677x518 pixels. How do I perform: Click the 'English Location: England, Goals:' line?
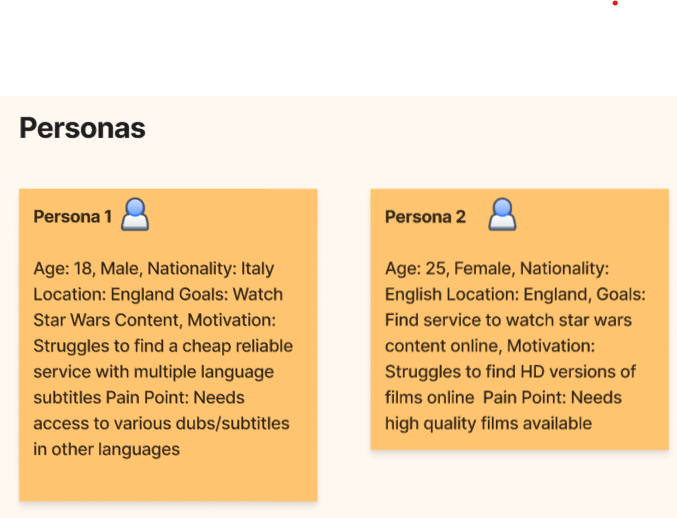[515, 295]
